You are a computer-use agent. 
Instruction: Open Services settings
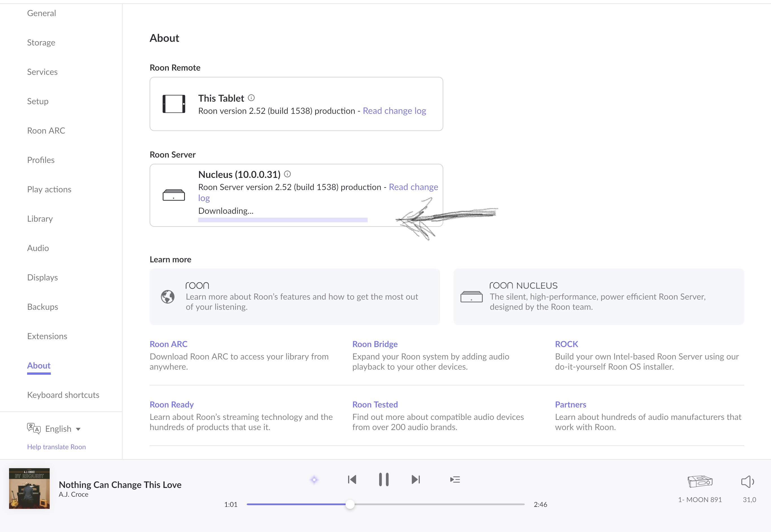[42, 72]
